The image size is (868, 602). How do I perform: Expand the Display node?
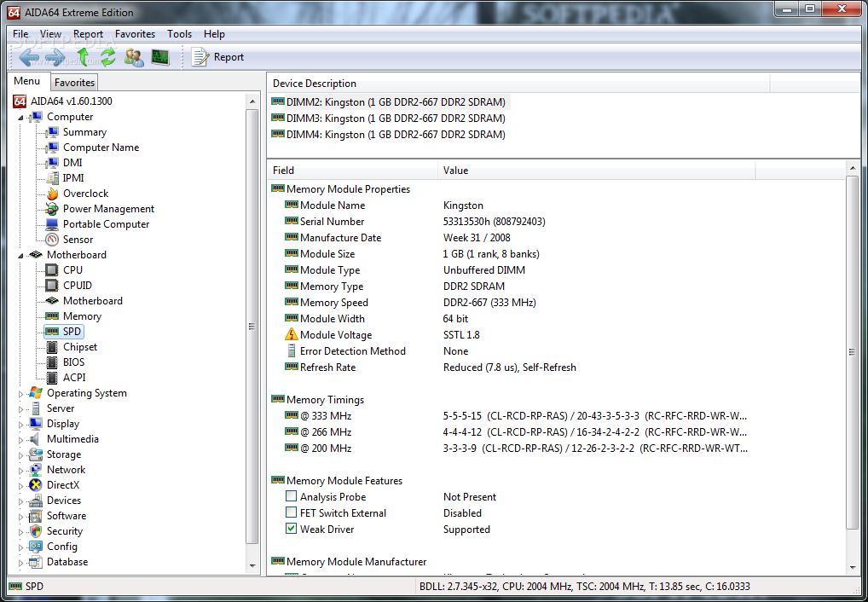(x=21, y=425)
